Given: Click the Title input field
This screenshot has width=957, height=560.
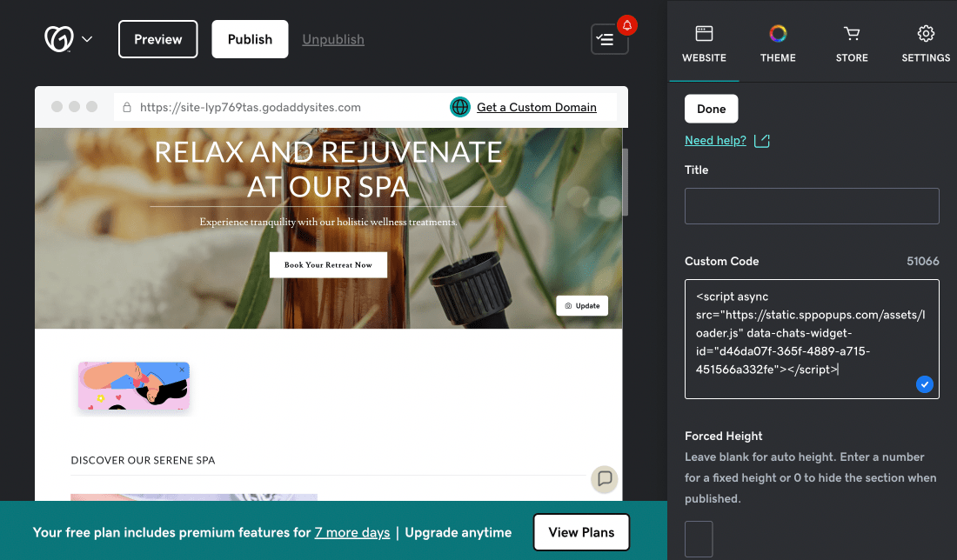Looking at the screenshot, I should point(812,206).
